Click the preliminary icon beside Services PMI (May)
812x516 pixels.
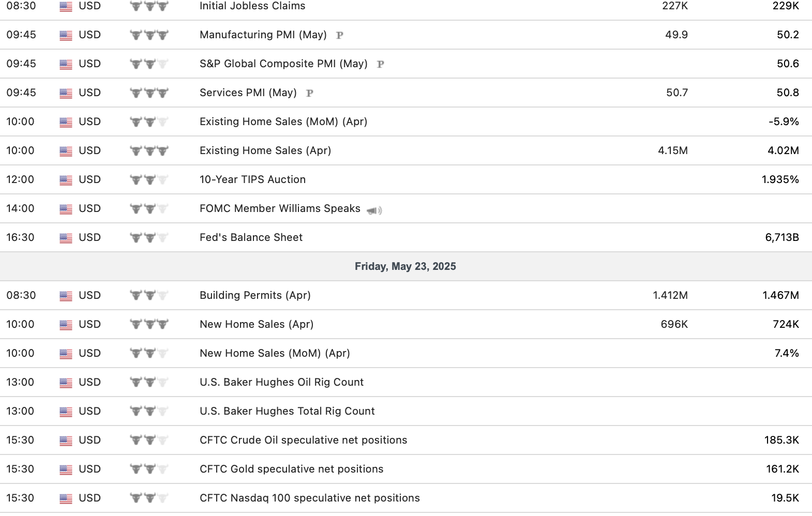click(309, 93)
